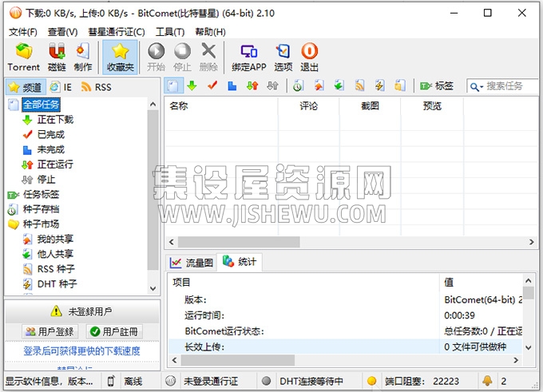Select RSS 种子 in sidebar tree
Viewport: 543px width, 392px height.
(56, 269)
